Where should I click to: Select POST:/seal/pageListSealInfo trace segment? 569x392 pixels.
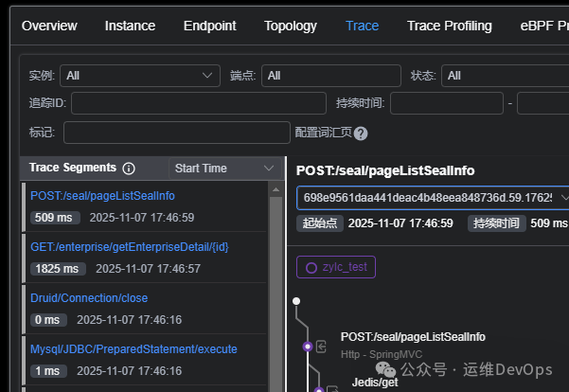pos(102,196)
